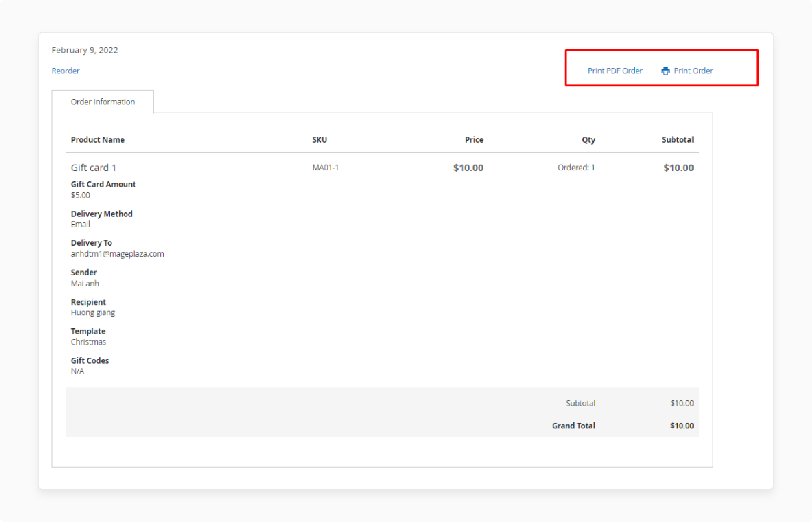The height and width of the screenshot is (522, 812).
Task: Click the Recipient label
Action: tap(88, 302)
